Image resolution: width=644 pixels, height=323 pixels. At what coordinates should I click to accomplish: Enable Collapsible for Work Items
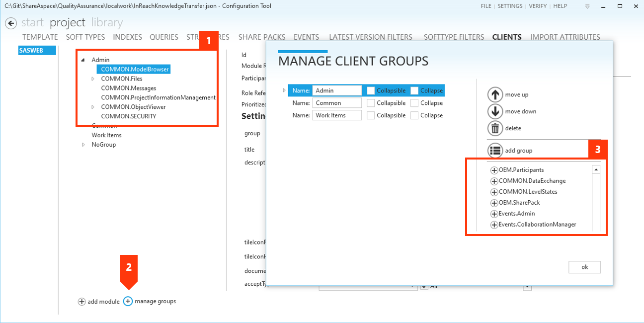(x=371, y=115)
